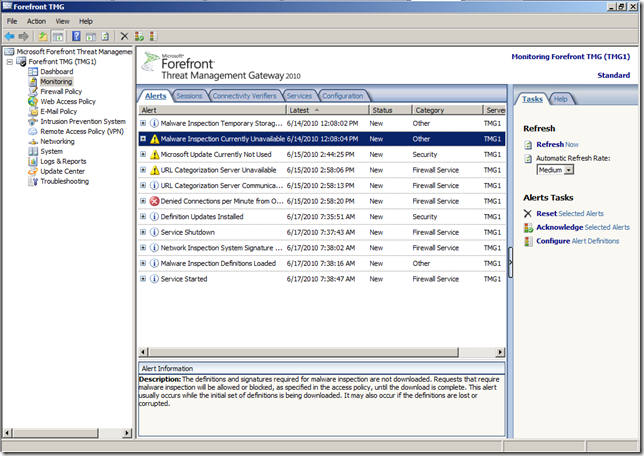Image resolution: width=644 pixels, height=456 pixels.
Task: Click the Update Center tree icon
Action: (x=33, y=171)
